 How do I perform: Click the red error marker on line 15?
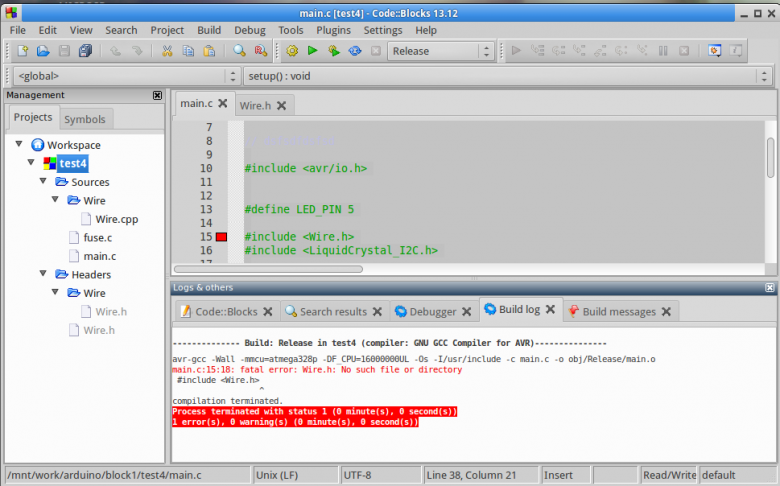tap(221, 237)
